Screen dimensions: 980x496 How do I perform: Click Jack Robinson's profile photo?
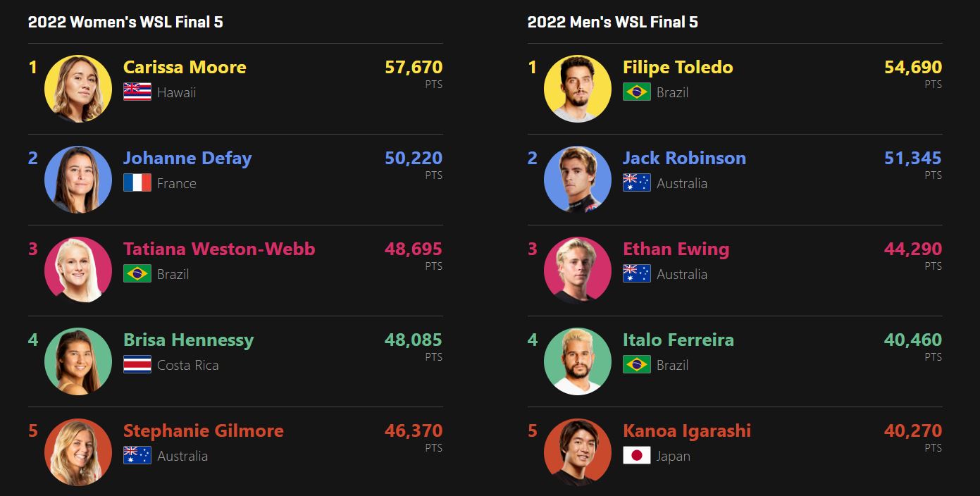coord(578,180)
